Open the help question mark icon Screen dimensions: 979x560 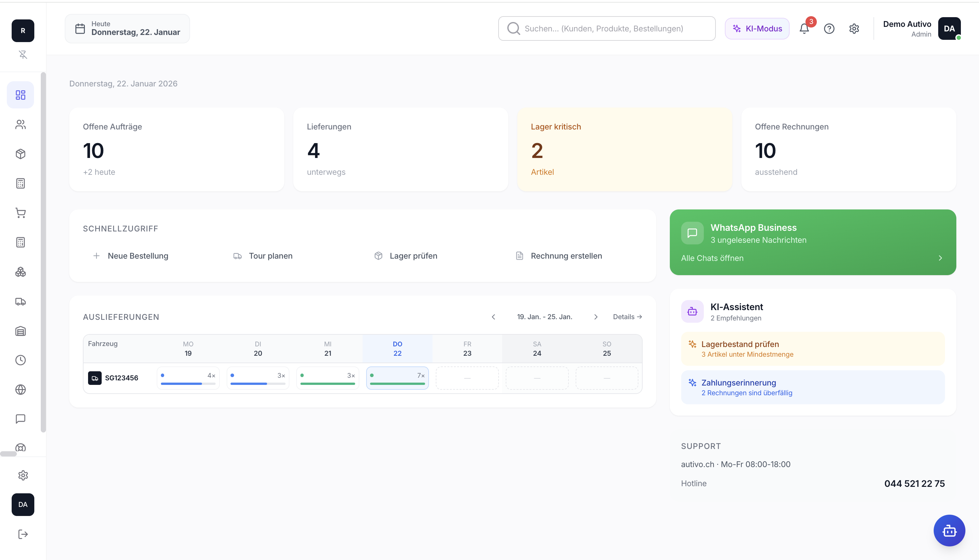tap(829, 28)
